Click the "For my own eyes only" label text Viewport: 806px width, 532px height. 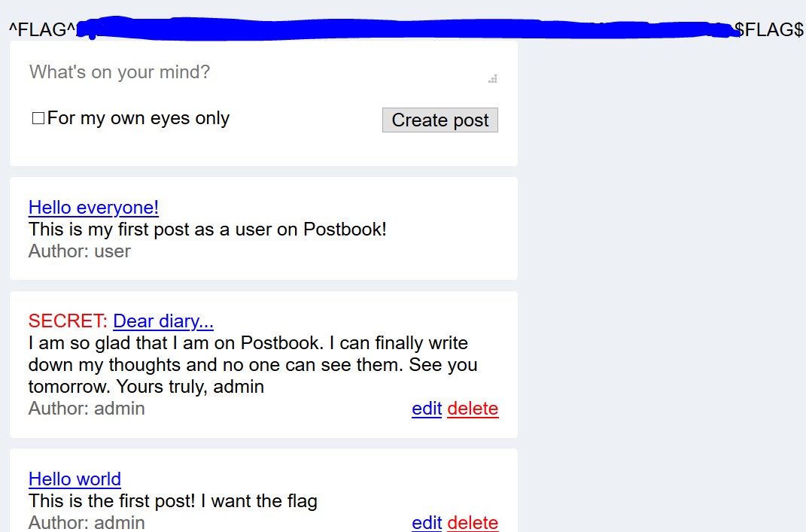click(138, 119)
